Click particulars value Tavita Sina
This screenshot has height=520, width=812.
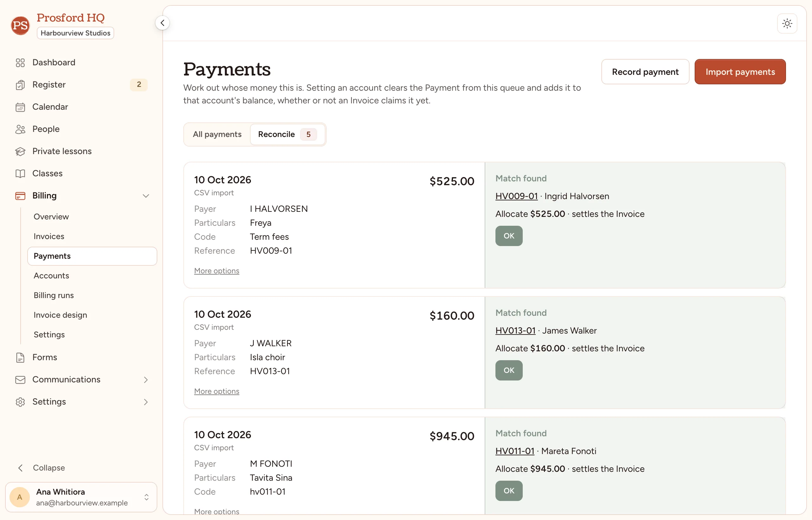coord(271,478)
